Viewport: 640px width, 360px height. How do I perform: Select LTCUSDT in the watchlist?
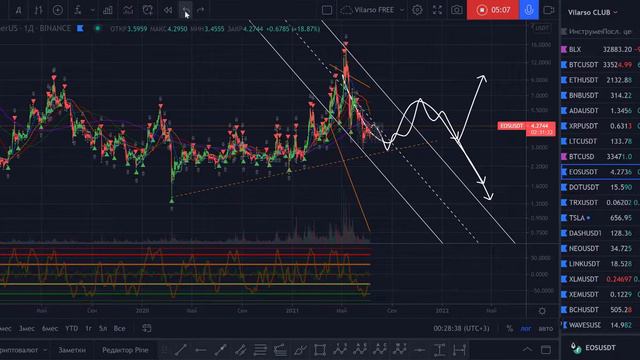pos(600,141)
